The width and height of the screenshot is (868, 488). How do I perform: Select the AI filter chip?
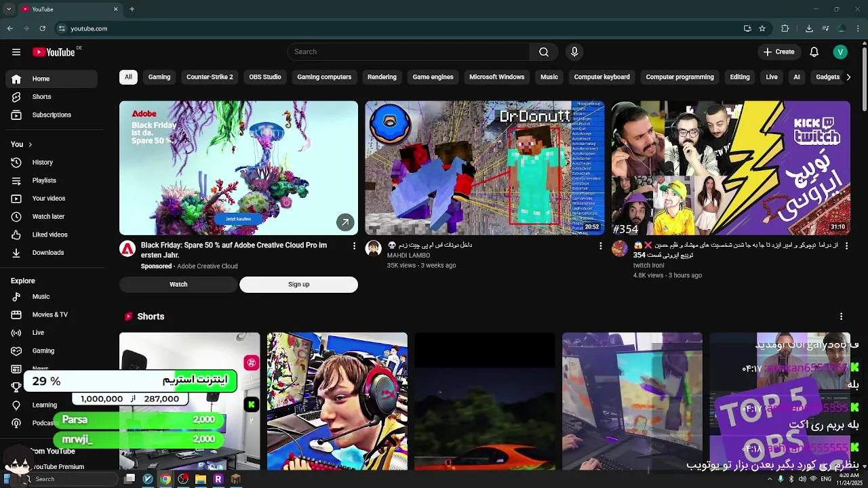pos(797,77)
